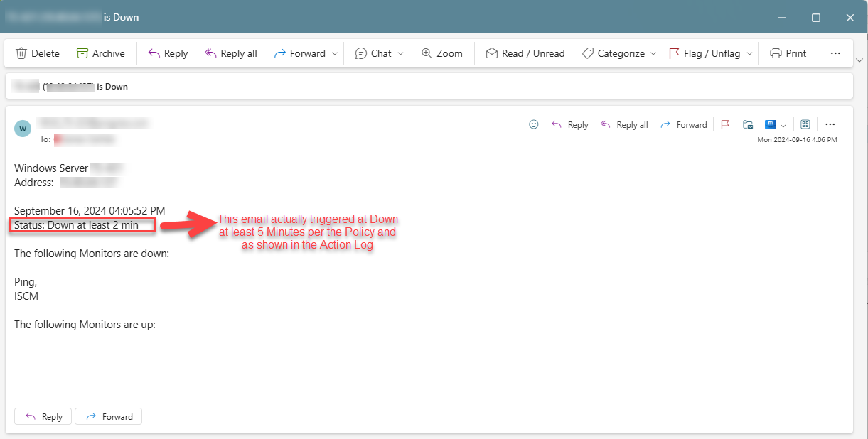The image size is (868, 439).
Task: Click the Forward button below the message
Action: [x=109, y=416]
